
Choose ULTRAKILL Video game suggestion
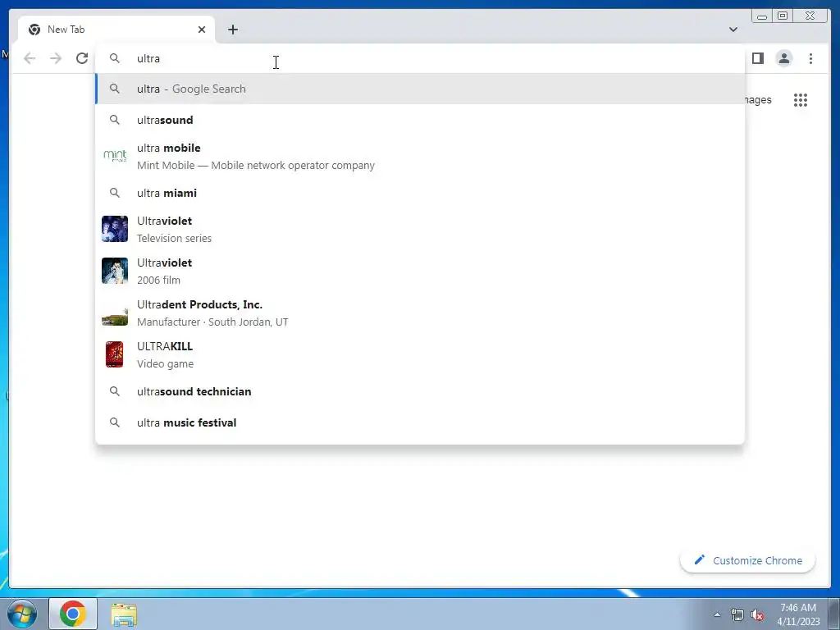click(420, 354)
